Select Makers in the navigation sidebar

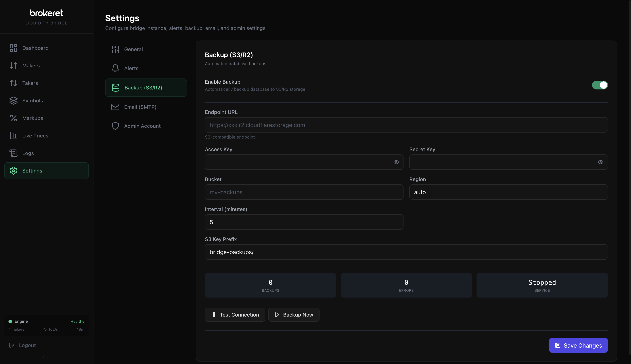31,65
